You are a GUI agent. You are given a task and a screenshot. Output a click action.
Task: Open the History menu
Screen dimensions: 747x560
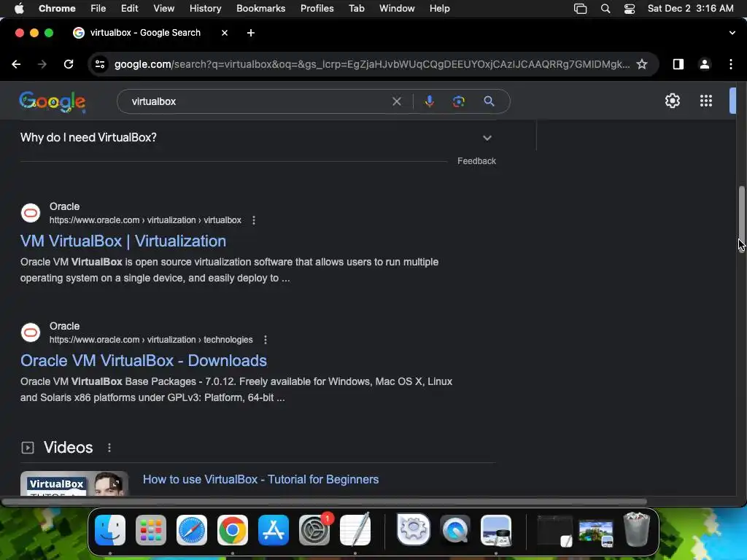click(205, 8)
